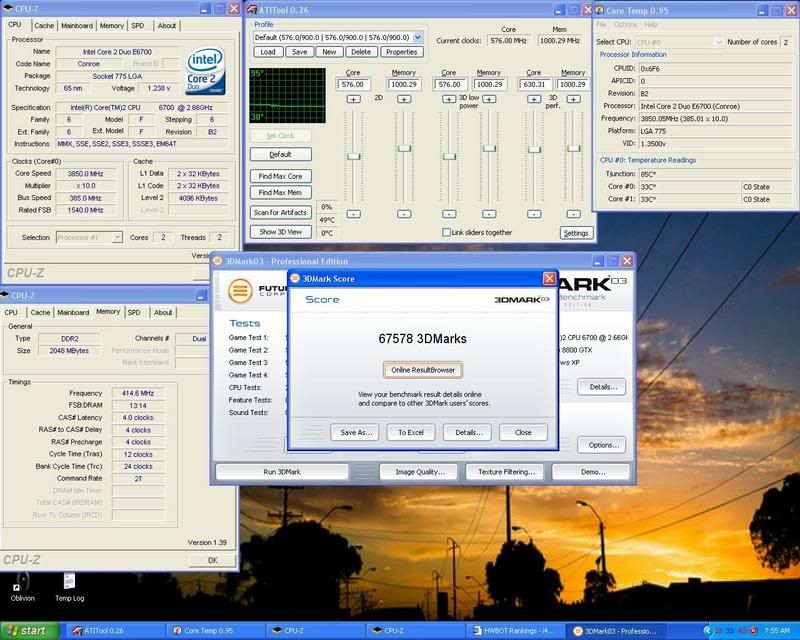Open profile Properties in ATITool
The image size is (800, 640).
point(402,52)
